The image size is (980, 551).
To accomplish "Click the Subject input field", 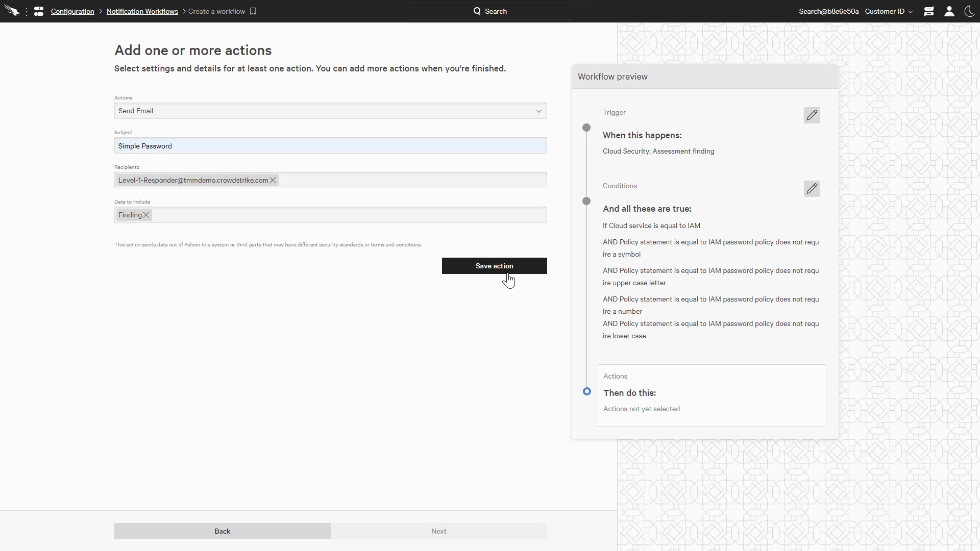I will pyautogui.click(x=330, y=146).
